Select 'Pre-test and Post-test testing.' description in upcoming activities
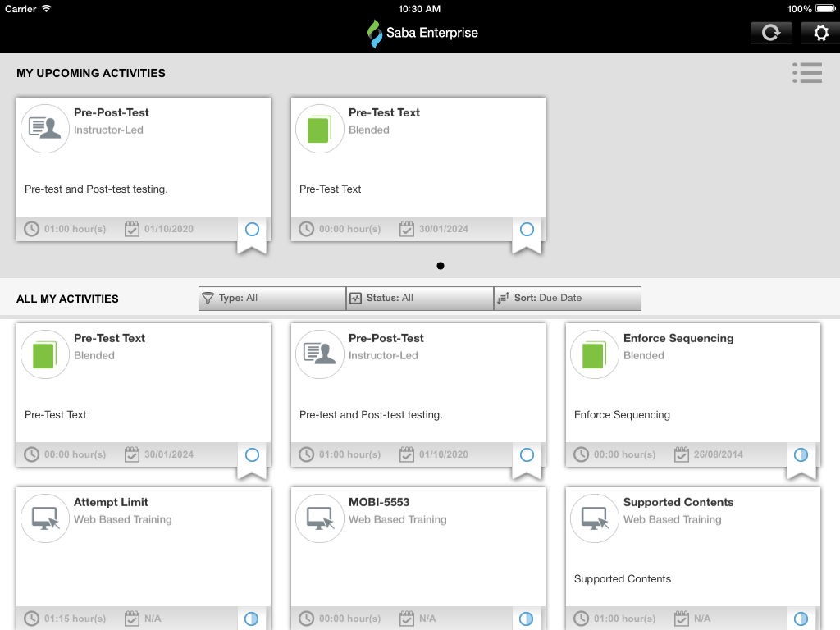The height and width of the screenshot is (630, 840). point(97,189)
